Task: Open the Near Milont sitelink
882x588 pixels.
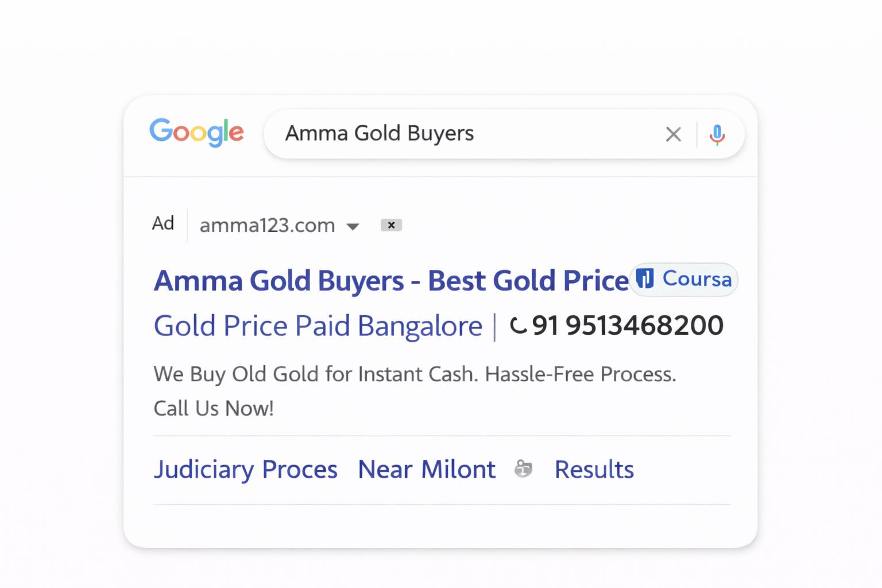Action: click(426, 469)
